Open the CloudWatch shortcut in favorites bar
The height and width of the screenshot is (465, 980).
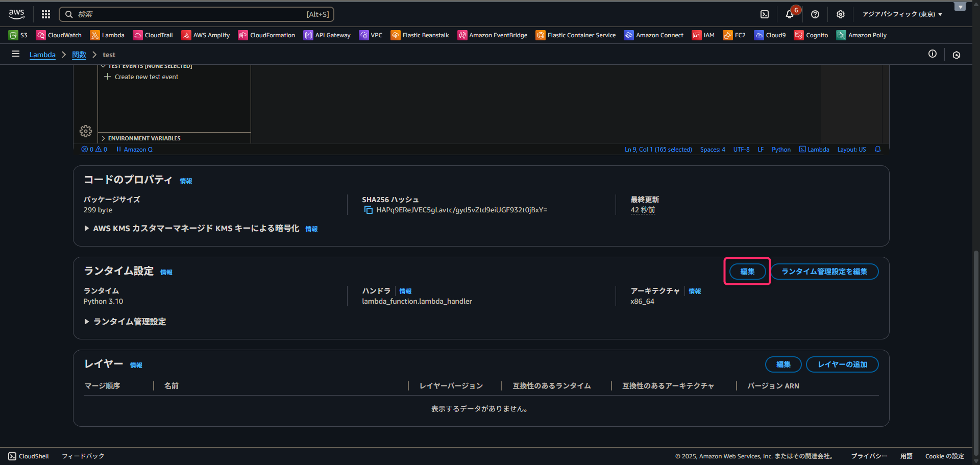pos(59,35)
